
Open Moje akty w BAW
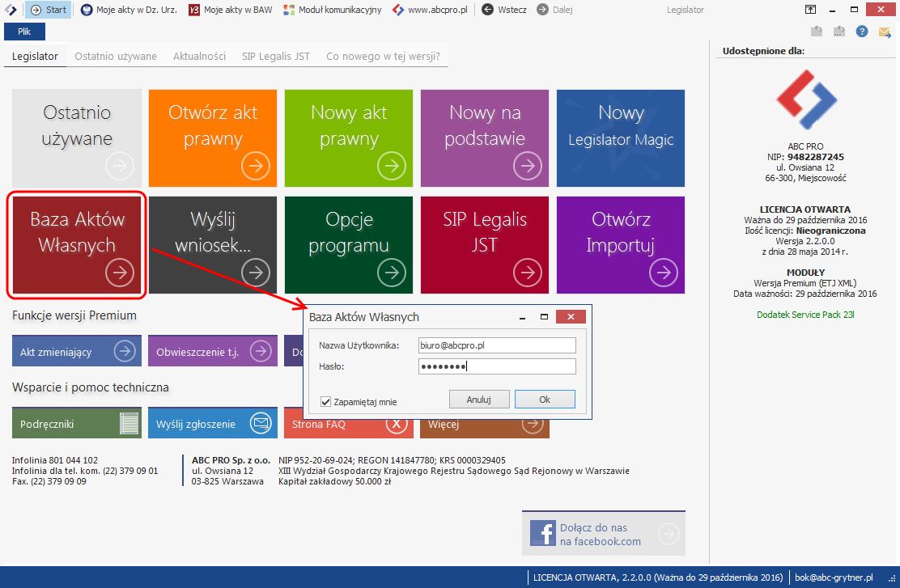(x=231, y=10)
